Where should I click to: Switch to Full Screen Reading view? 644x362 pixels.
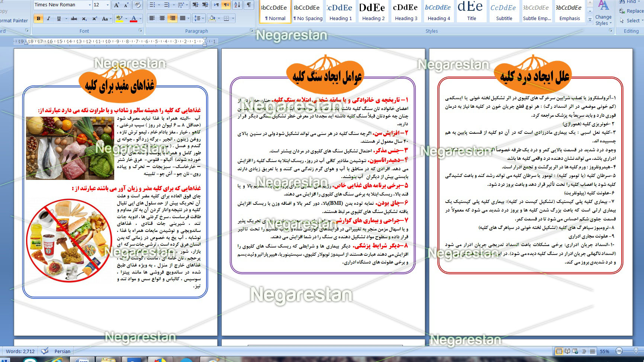click(x=567, y=351)
